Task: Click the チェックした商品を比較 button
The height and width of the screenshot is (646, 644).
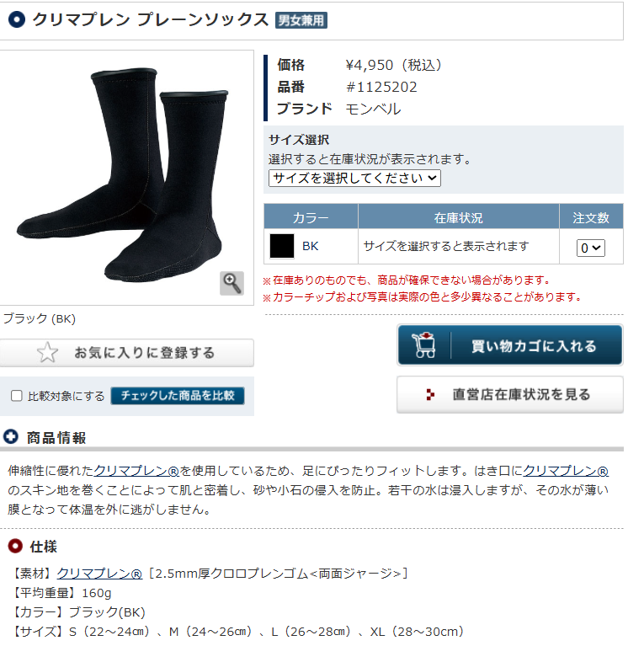Action: coord(178,396)
